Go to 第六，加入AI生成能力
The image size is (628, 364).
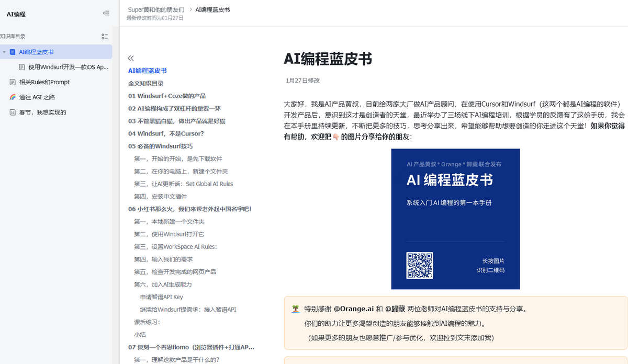(x=163, y=284)
